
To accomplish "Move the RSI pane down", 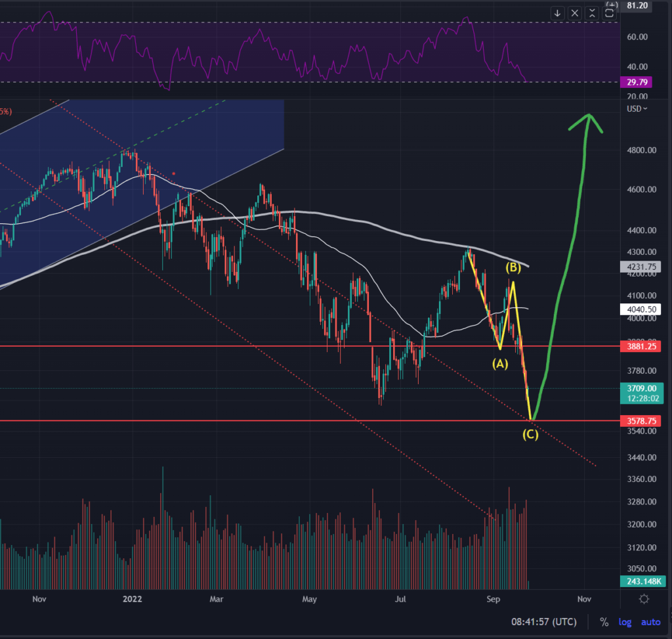I will 557,13.
